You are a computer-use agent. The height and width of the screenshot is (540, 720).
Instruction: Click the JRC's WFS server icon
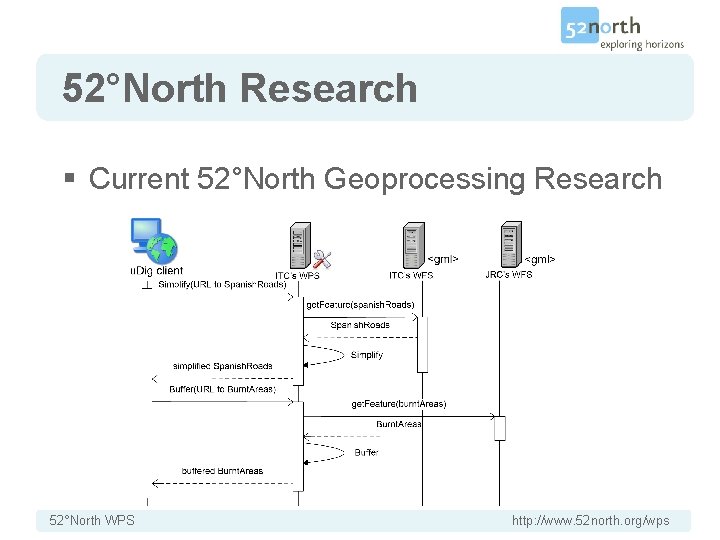pyautogui.click(x=511, y=244)
